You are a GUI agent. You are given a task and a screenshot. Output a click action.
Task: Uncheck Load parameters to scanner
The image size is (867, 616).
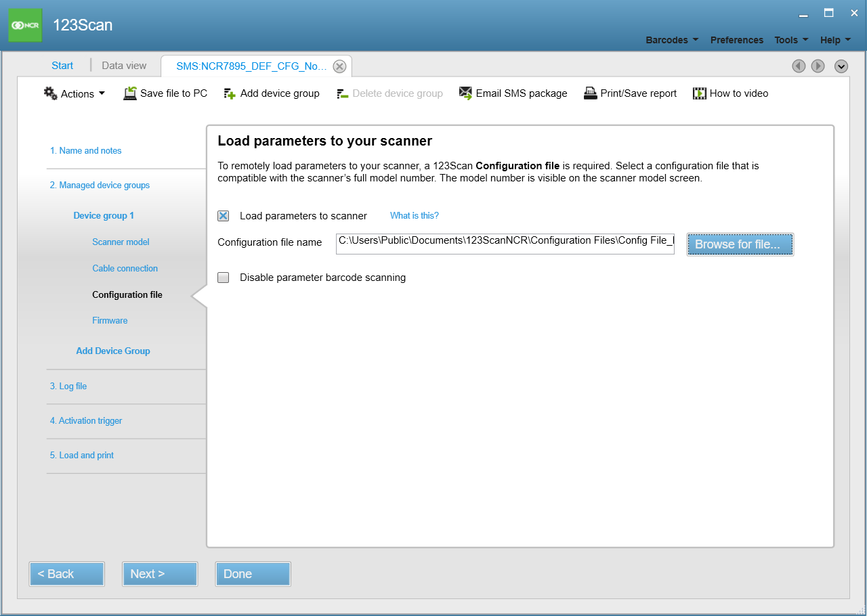[223, 216]
